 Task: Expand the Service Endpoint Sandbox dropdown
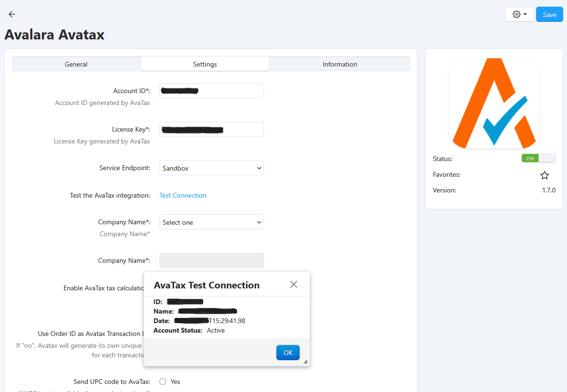212,168
